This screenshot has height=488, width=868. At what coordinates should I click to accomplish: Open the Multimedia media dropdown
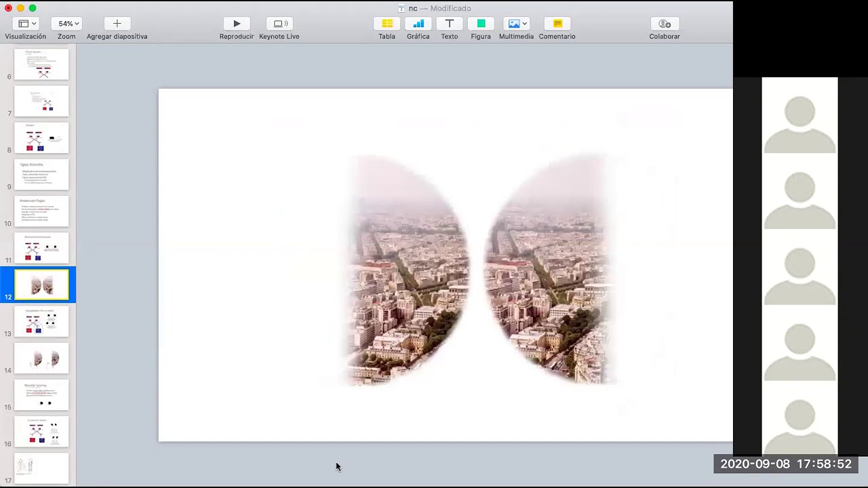[517, 24]
